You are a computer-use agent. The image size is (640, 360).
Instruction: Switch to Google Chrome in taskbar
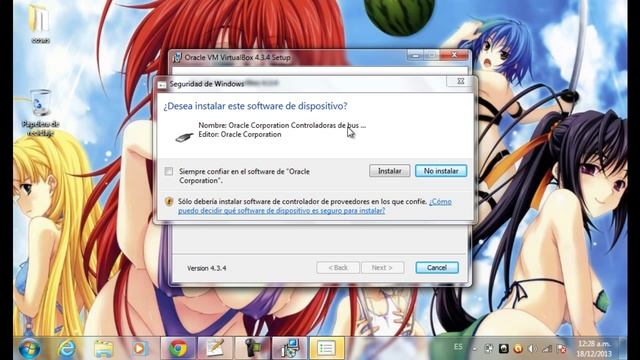178,349
